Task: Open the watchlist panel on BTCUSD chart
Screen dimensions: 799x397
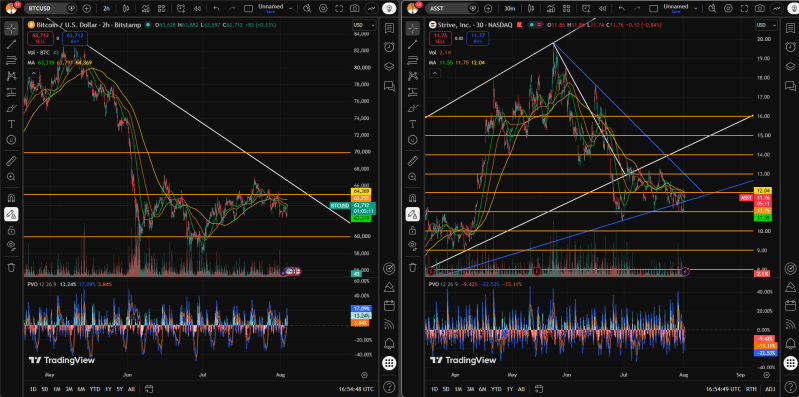Action: (389, 27)
